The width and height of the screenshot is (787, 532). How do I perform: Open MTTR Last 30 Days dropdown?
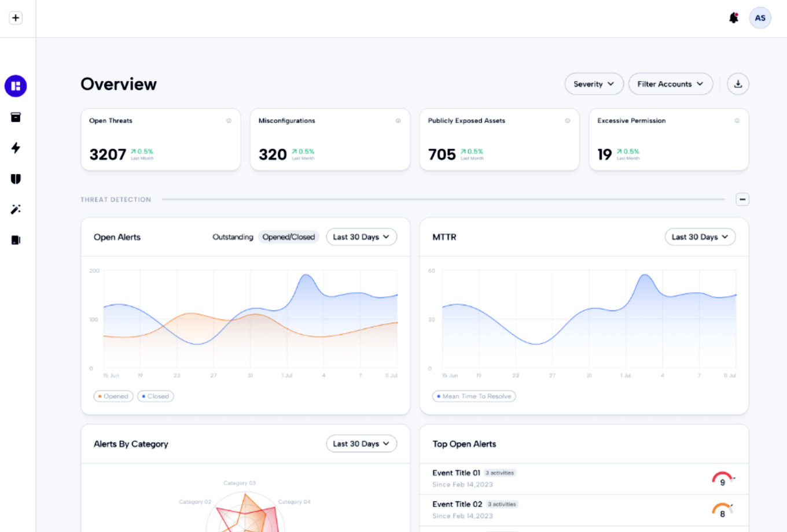coord(700,237)
